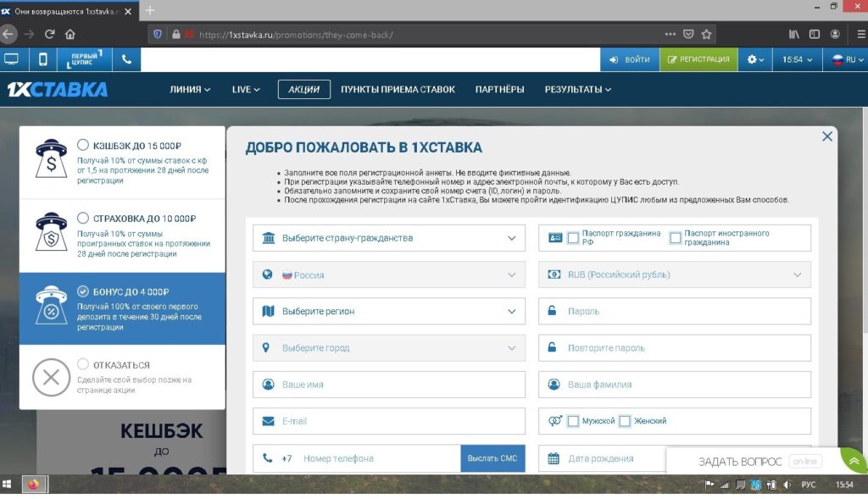868x499 pixels.
Task: Expand Выберите страну-гражданства dropdown
Action: (389, 238)
